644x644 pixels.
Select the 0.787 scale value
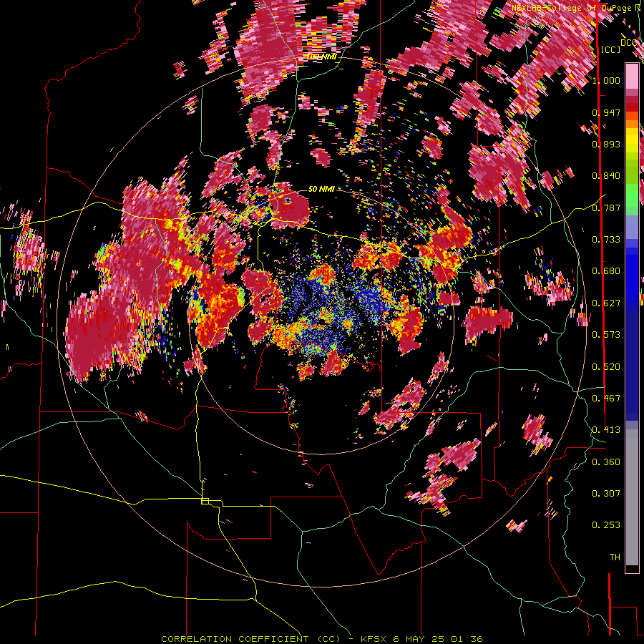tap(606, 208)
